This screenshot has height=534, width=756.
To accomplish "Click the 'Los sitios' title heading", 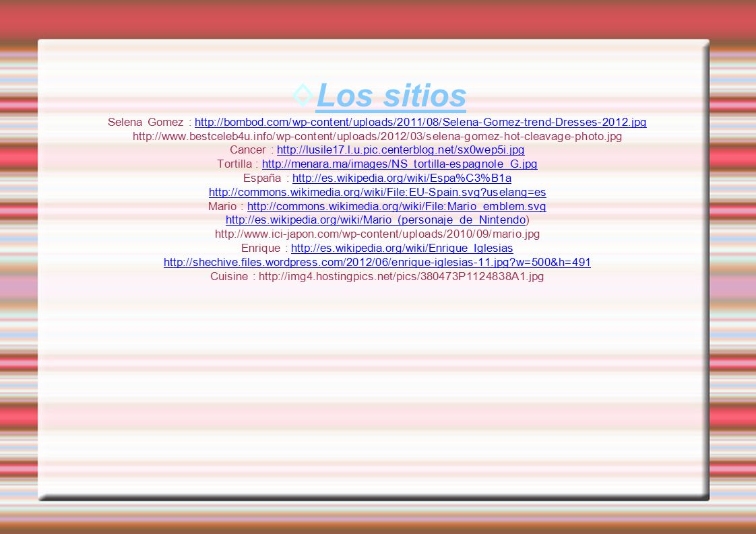I will click(391, 96).
